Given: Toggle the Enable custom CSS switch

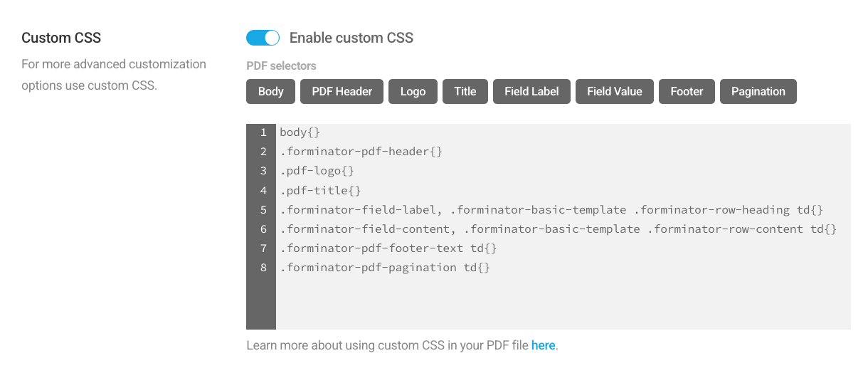Looking at the screenshot, I should 263,38.
